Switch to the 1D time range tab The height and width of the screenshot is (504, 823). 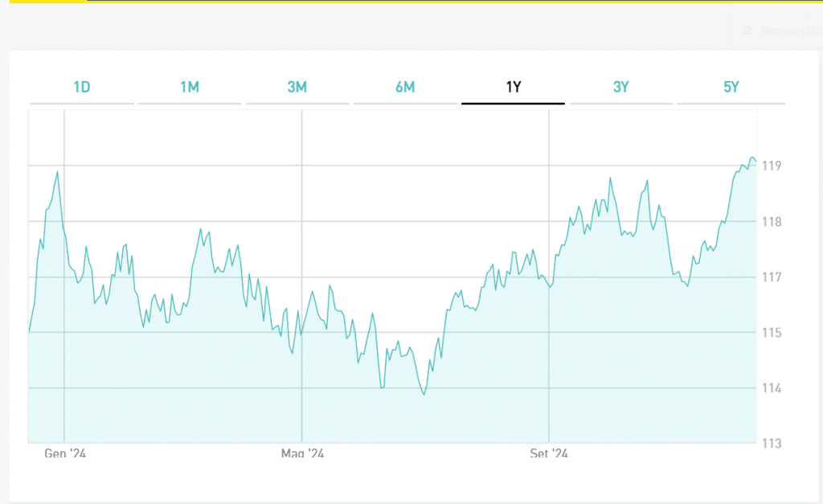81,88
